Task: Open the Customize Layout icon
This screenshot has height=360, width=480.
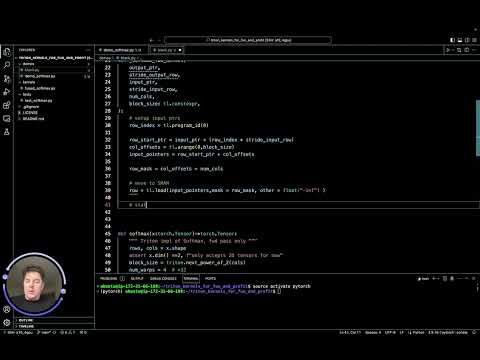Action: (474, 40)
